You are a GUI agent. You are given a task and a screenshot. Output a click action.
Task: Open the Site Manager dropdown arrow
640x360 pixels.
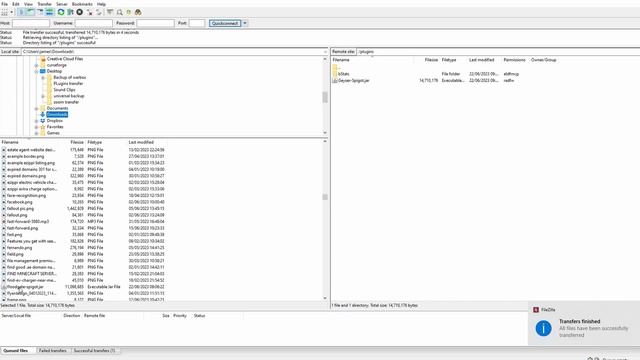[x=11, y=12]
